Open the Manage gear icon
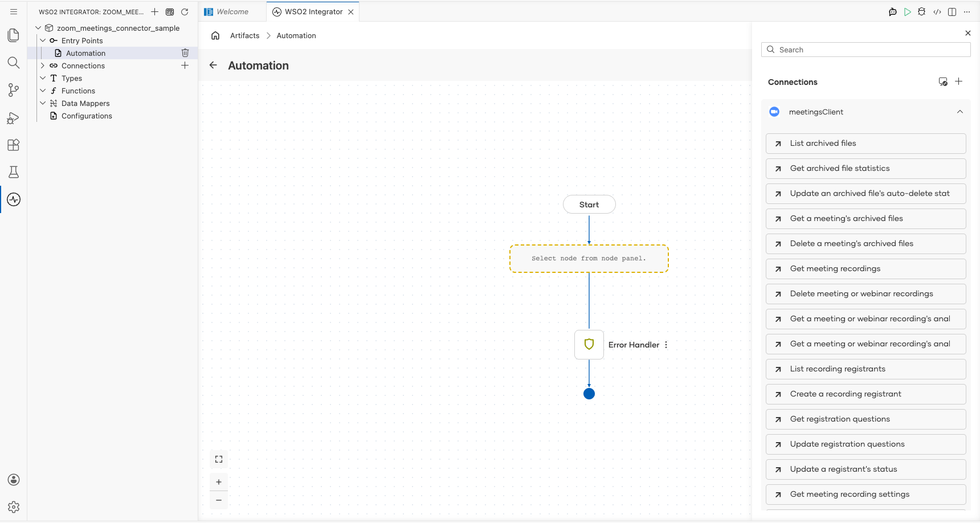 pos(14,507)
